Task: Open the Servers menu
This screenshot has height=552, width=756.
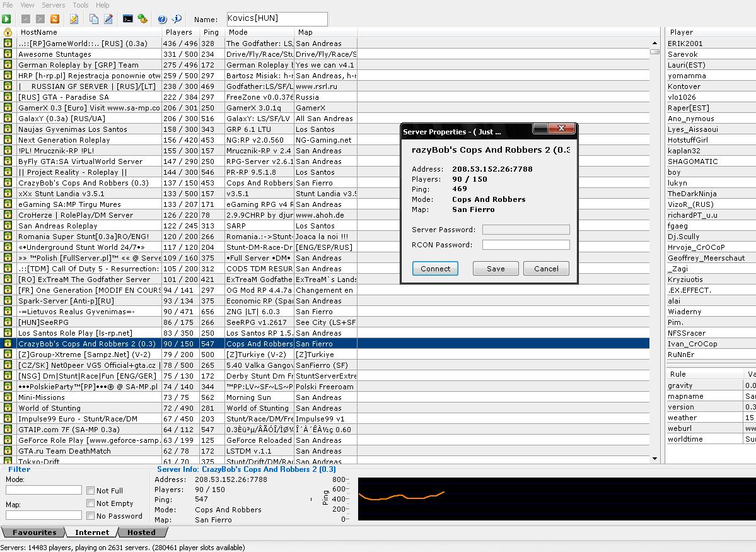Action: click(53, 5)
